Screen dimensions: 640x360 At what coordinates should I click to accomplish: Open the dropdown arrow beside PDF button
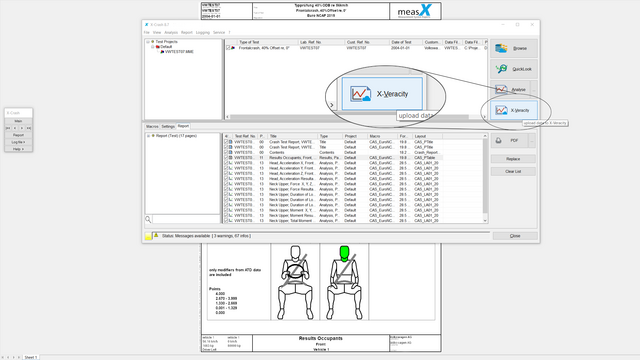(x=532, y=141)
